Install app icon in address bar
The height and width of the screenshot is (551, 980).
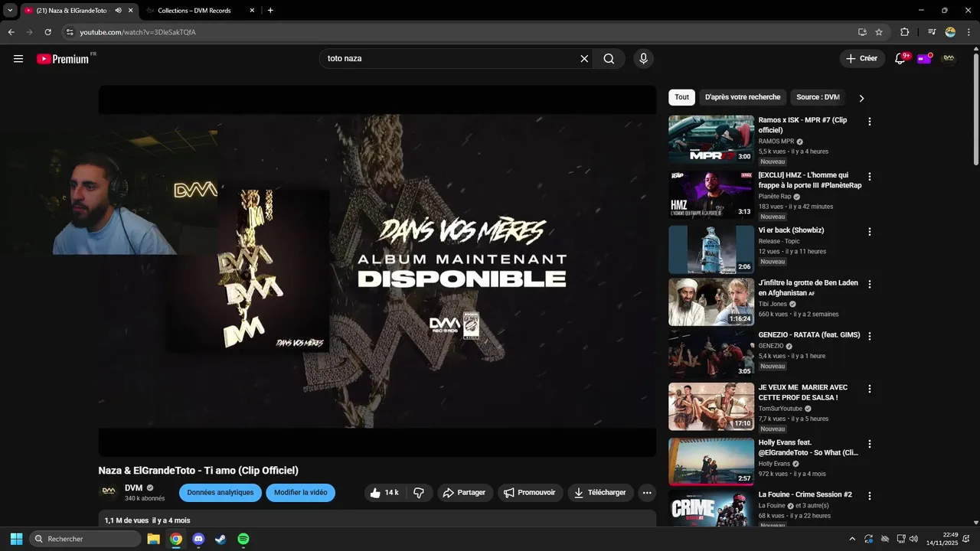coord(862,32)
